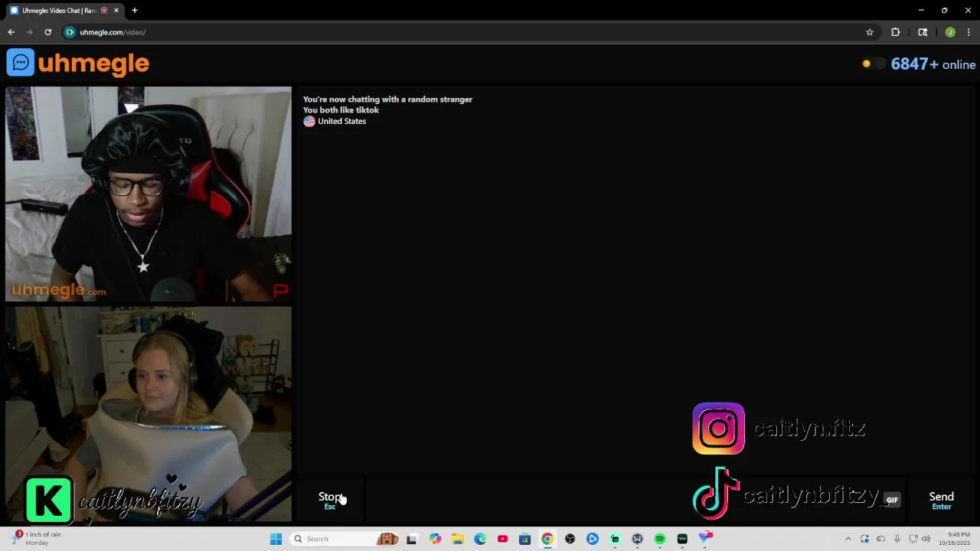
Task: Click the report flag on stranger video
Action: pyautogui.click(x=280, y=290)
